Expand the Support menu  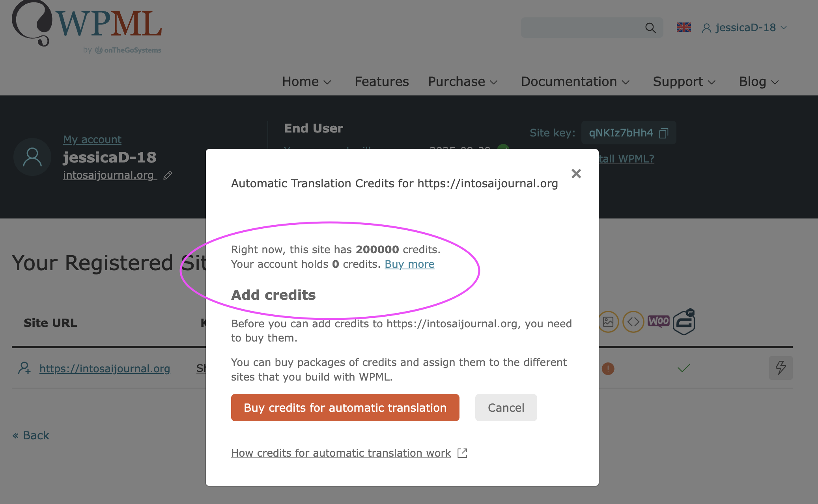coord(684,82)
